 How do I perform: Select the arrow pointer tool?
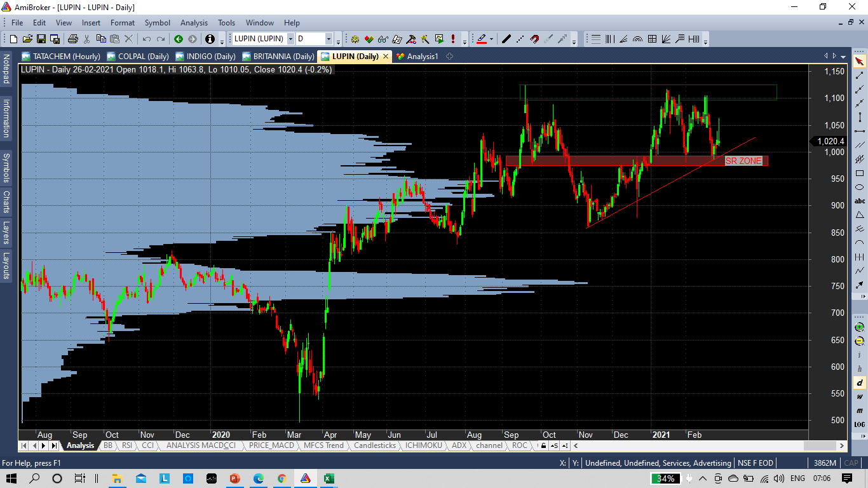(859, 61)
